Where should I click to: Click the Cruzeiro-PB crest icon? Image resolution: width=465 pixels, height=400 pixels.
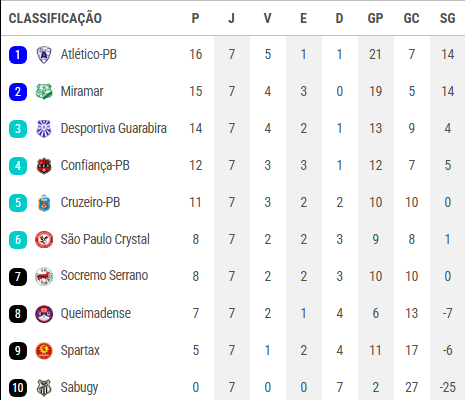[x=44, y=203]
